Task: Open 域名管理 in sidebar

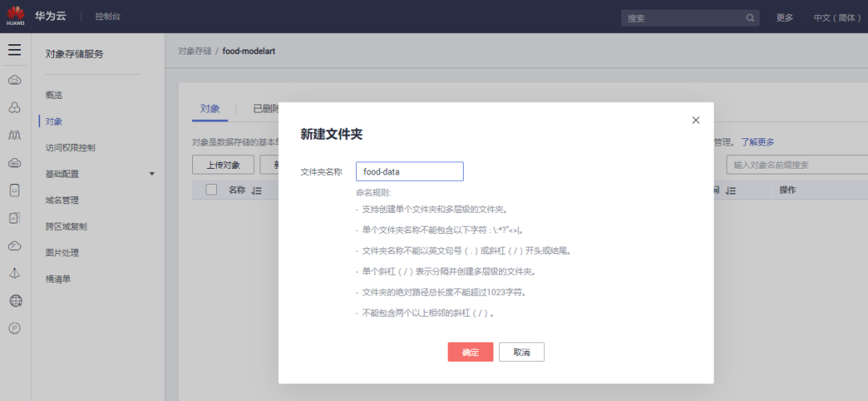Action: [x=62, y=200]
